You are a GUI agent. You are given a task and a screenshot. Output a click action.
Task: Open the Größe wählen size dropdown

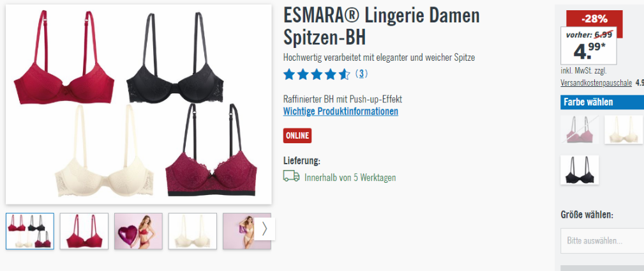tap(602, 240)
